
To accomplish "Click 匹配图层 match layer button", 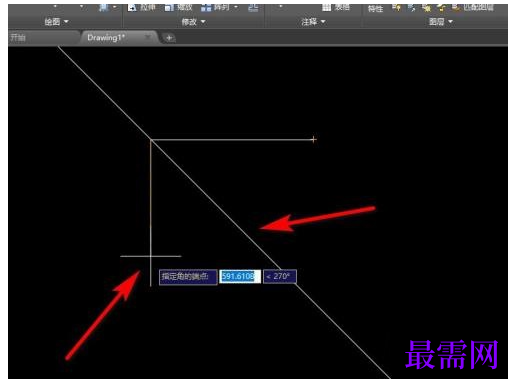I will click(x=473, y=7).
